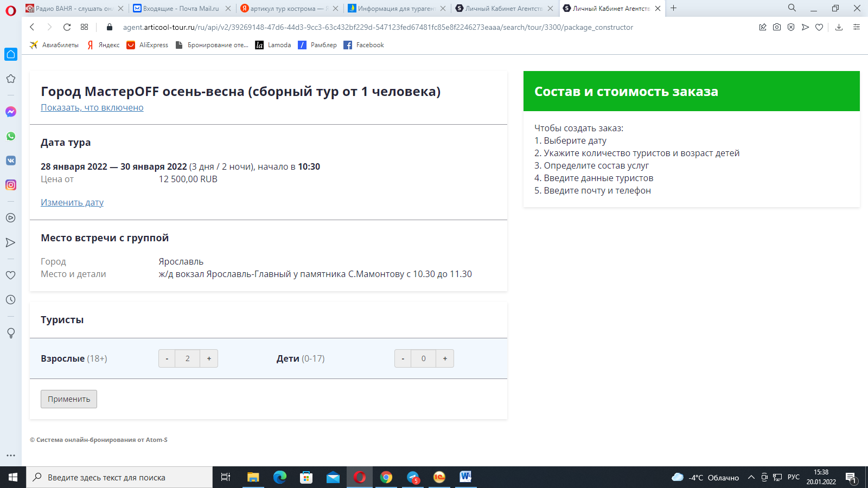Open sidebar bookmarks star icon
Image resolution: width=868 pixels, height=488 pixels.
[11, 79]
